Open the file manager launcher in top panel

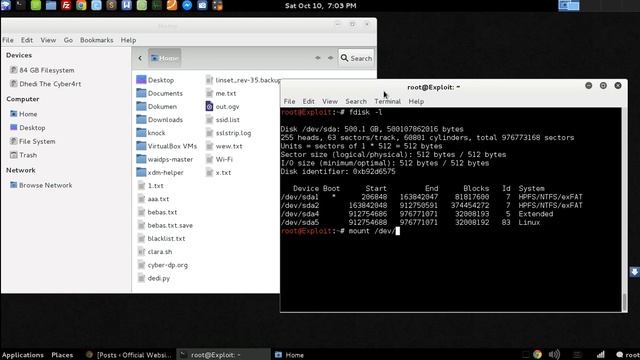pos(51,5)
